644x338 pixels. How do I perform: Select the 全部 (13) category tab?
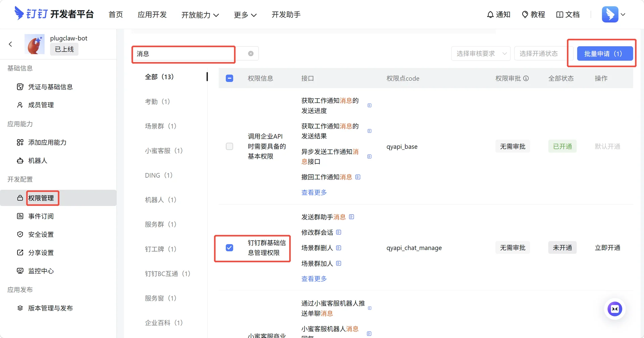(159, 77)
